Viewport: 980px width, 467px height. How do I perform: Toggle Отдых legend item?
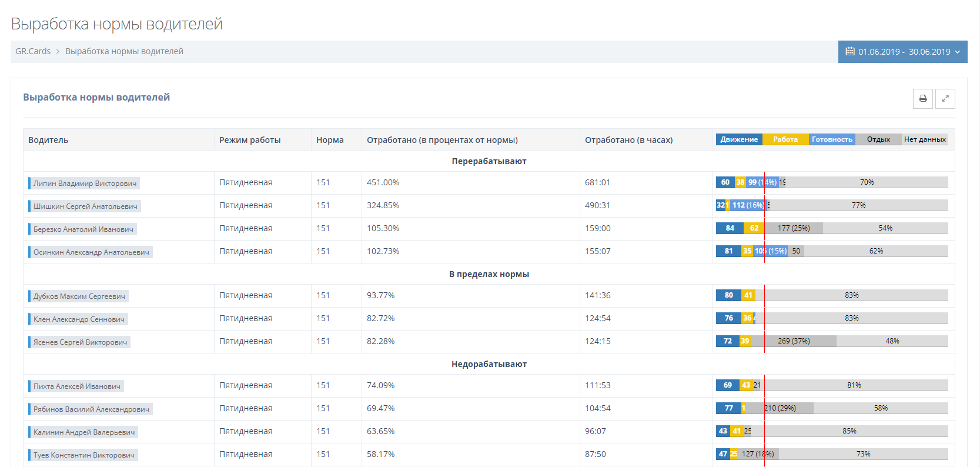coord(878,139)
